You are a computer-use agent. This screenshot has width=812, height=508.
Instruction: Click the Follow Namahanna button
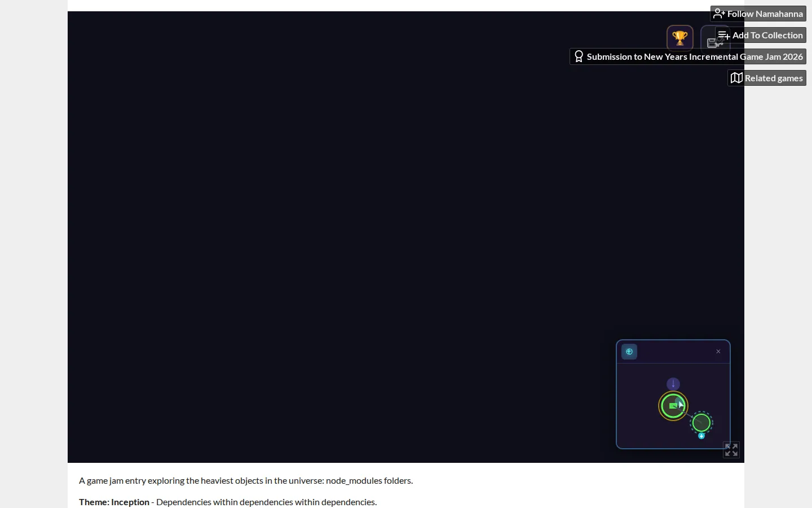[x=758, y=14]
